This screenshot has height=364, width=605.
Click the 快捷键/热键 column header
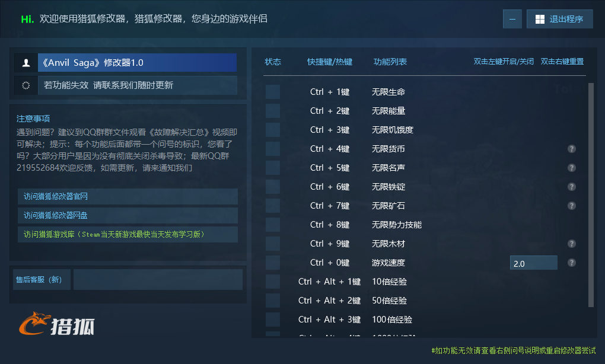[330, 62]
